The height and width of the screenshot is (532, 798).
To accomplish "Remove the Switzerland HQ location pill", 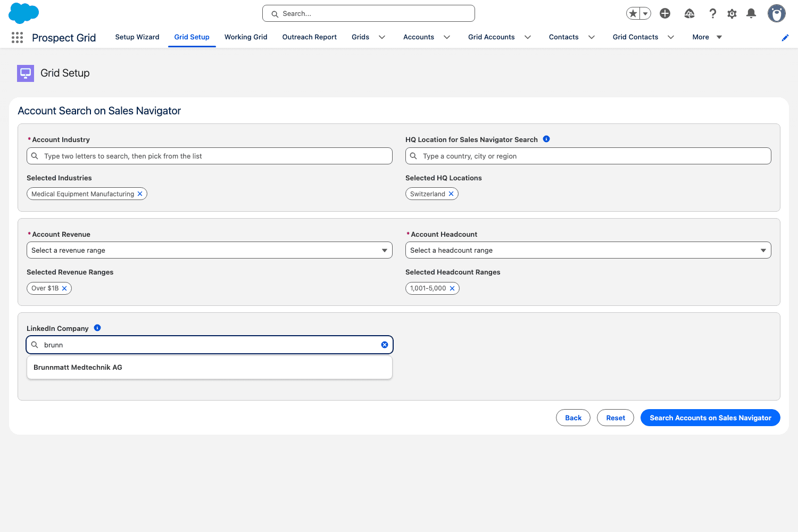I will (451, 194).
